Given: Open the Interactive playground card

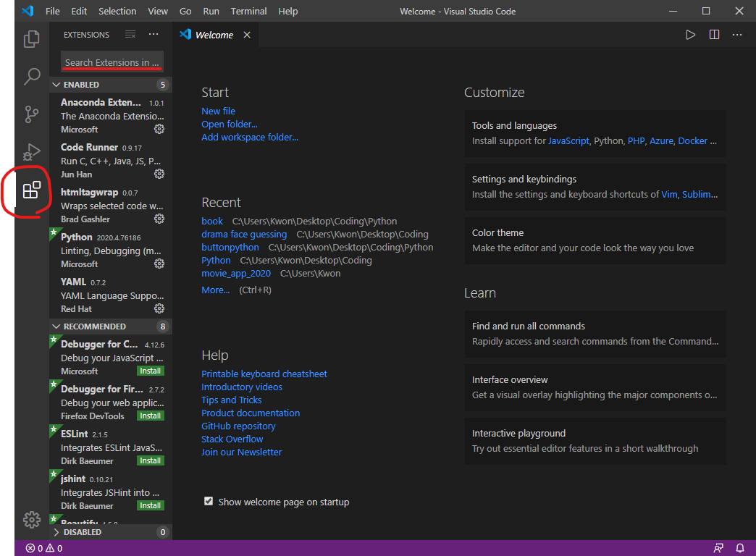Looking at the screenshot, I should pos(595,441).
